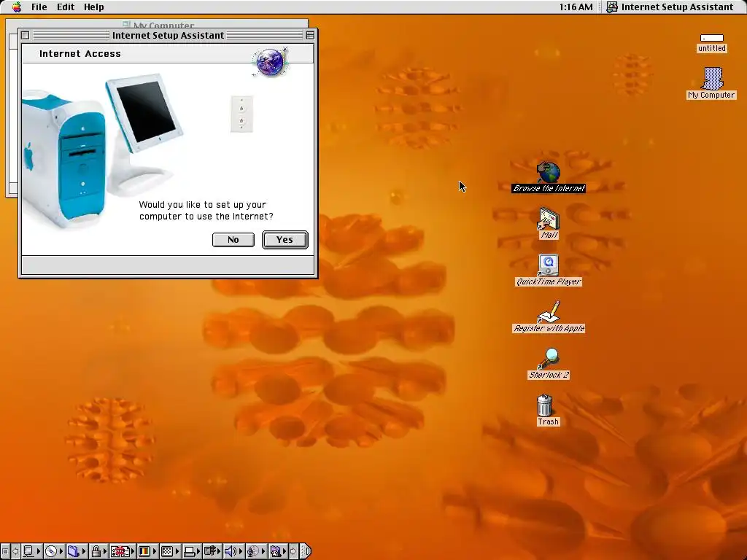Viewport: 747px width, 560px height.
Task: Open the AppleTalk switch Control Strip module
Action: pos(32,551)
